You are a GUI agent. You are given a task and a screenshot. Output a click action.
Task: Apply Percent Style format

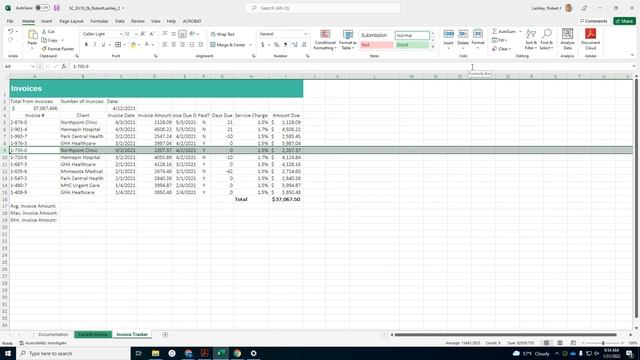[x=276, y=44]
